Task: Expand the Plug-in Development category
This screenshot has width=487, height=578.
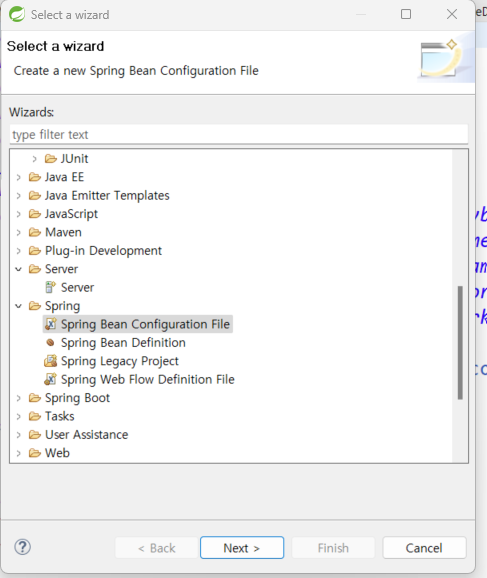Action: [18, 251]
